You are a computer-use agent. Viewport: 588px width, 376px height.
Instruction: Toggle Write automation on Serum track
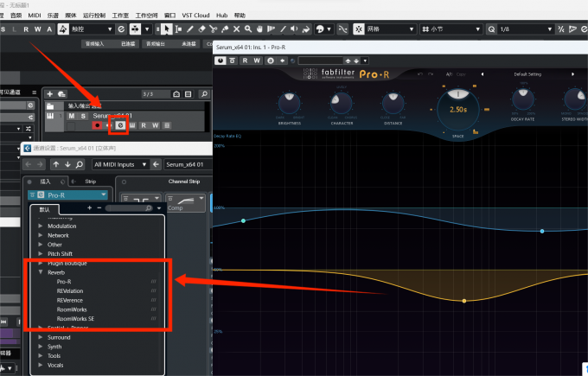pos(156,125)
